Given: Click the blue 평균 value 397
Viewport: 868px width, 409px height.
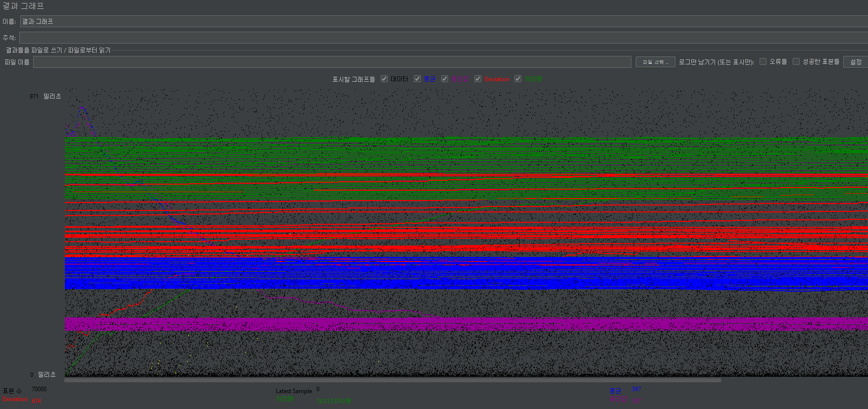Looking at the screenshot, I should (x=636, y=389).
